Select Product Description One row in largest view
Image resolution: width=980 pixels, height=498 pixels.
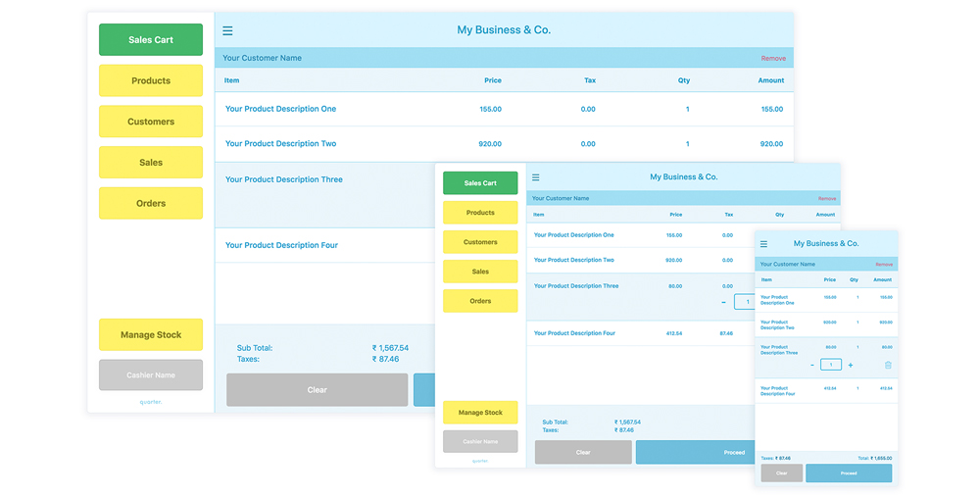[280, 109]
